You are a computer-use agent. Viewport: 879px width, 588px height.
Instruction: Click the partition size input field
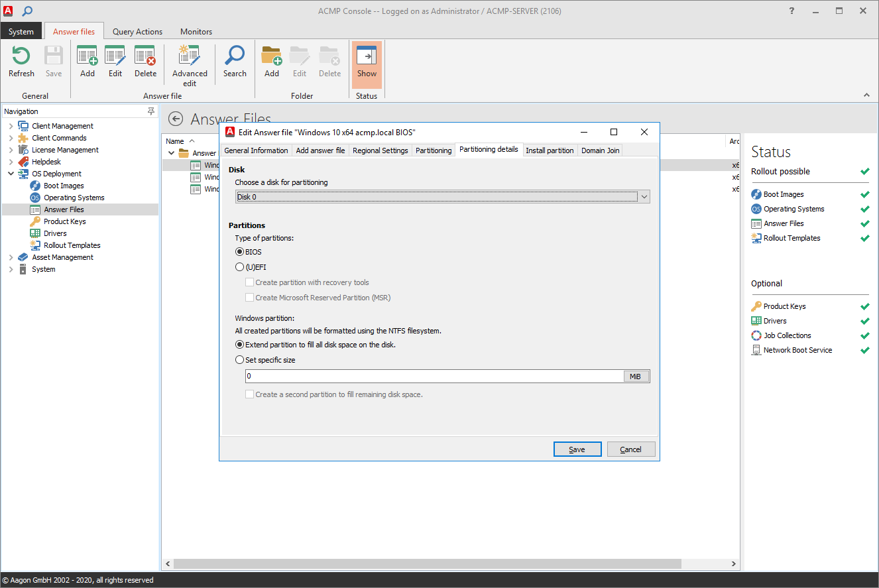(x=434, y=377)
